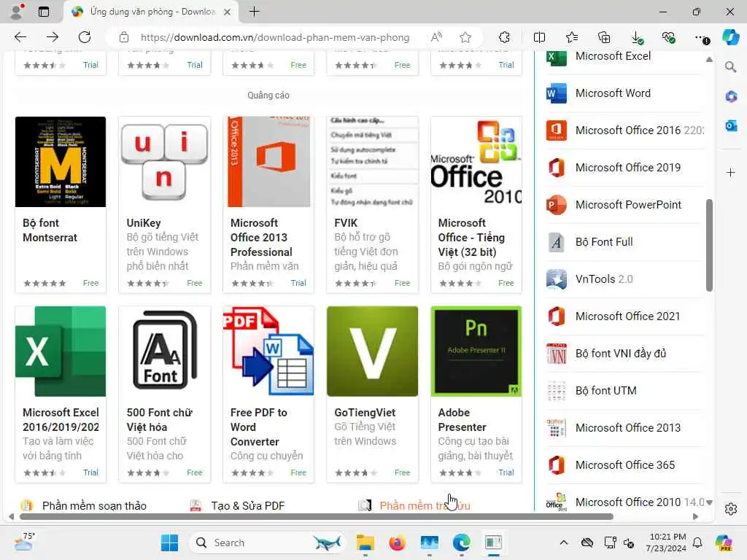Click the sidebar list scroll-down arrow
The width and height of the screenshot is (747, 560).
pos(709,502)
